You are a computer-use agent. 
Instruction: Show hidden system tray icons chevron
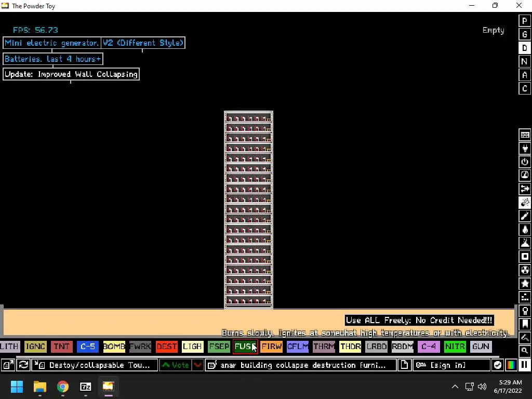455,387
